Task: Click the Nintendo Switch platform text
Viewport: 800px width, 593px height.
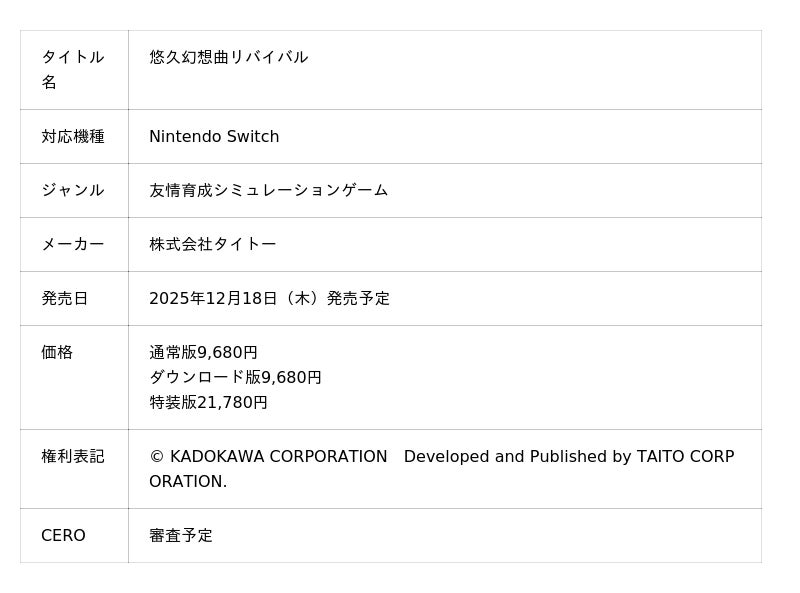Action: tap(214, 136)
